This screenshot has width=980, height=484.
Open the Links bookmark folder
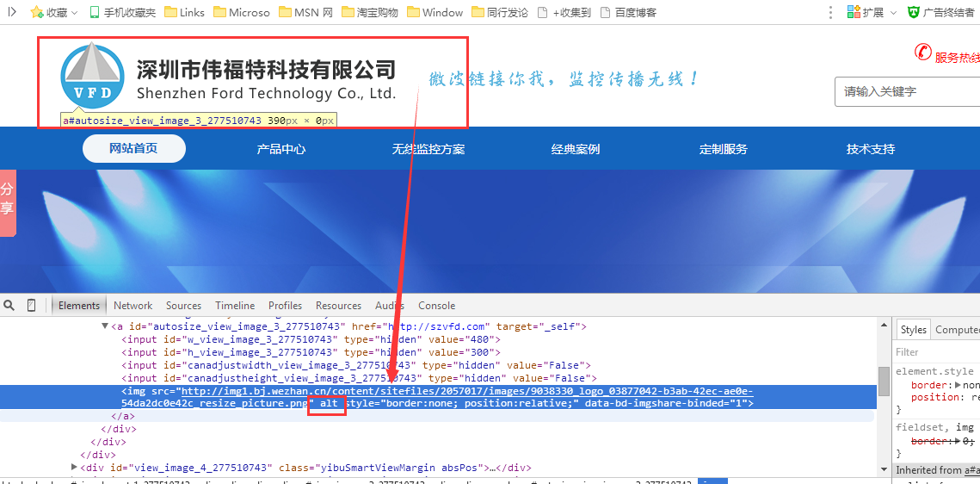pyautogui.click(x=184, y=12)
